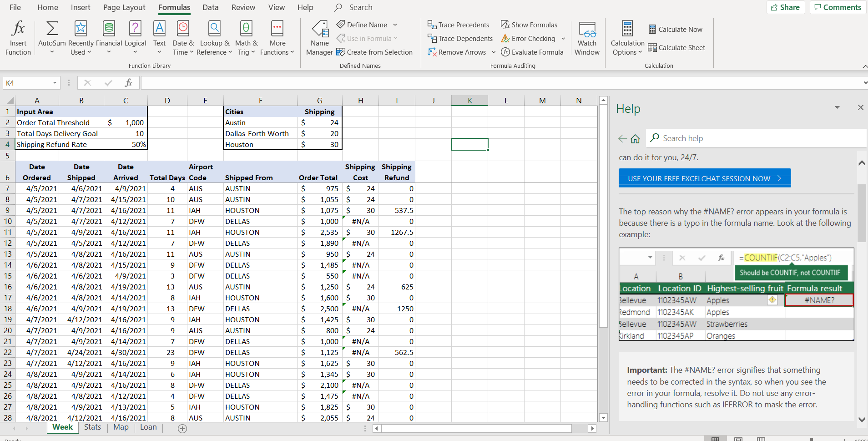Click the Trace Precedents icon

tap(432, 25)
